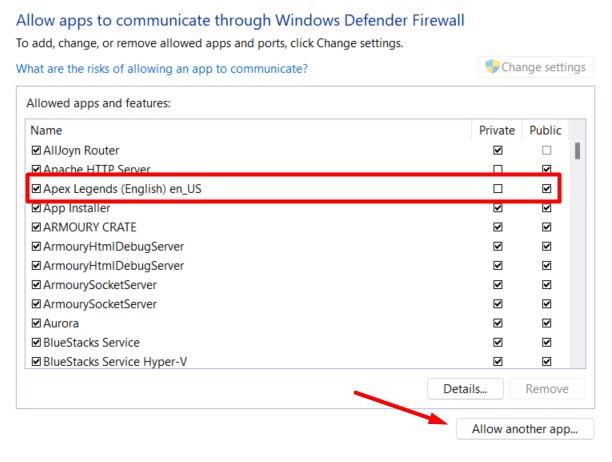Click the Details button
This screenshot has width=612, height=462.
tap(465, 389)
